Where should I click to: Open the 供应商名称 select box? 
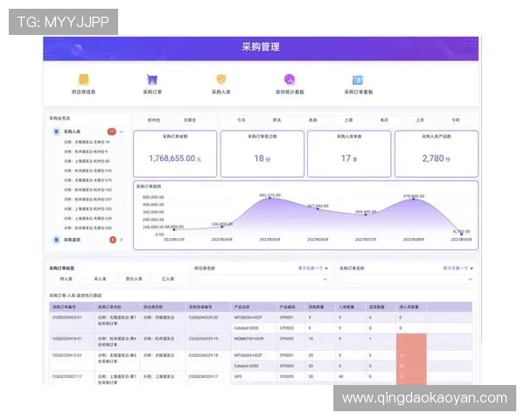[x=261, y=279]
